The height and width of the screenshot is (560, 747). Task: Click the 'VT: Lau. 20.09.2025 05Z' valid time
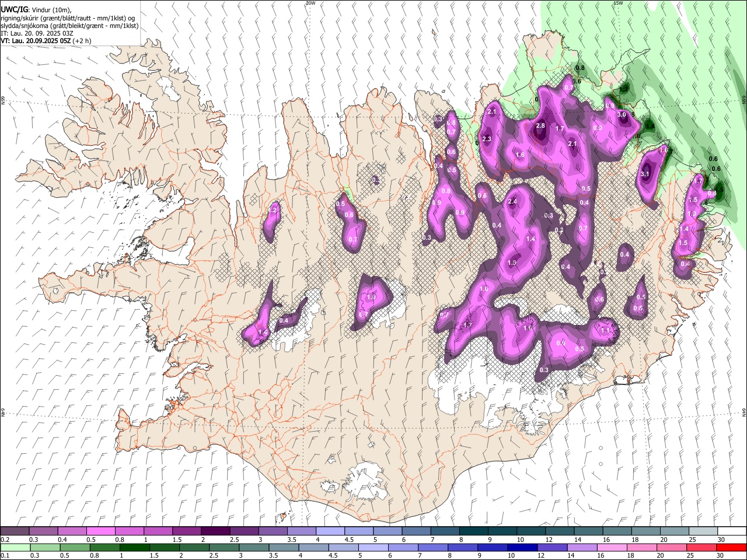tap(36, 41)
